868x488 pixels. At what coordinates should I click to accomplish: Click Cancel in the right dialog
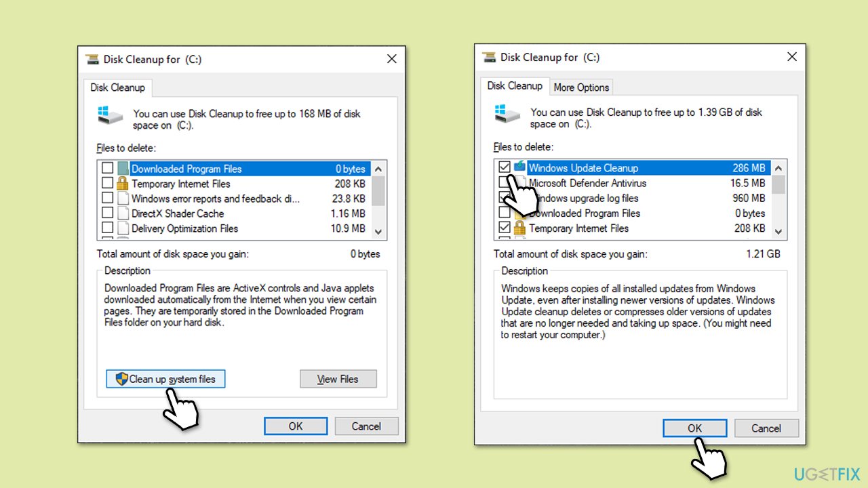[766, 428]
